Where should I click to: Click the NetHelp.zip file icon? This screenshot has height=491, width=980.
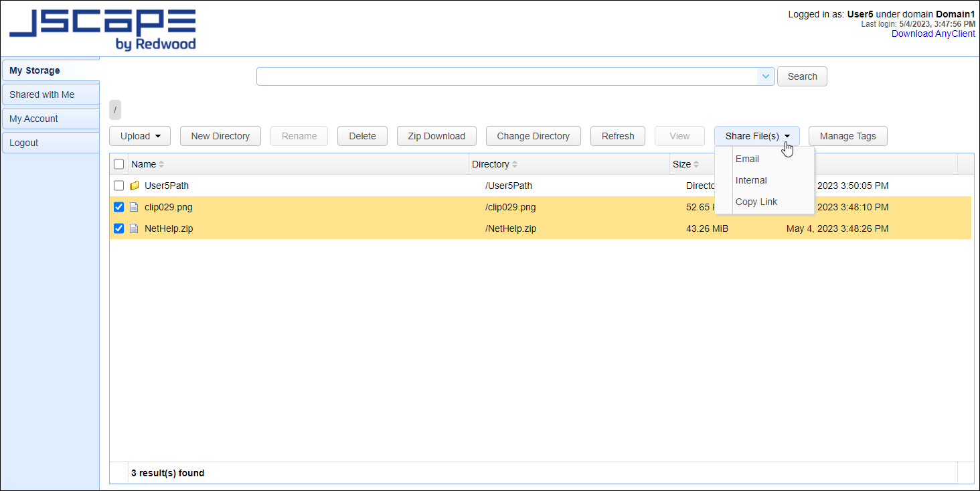click(x=134, y=228)
